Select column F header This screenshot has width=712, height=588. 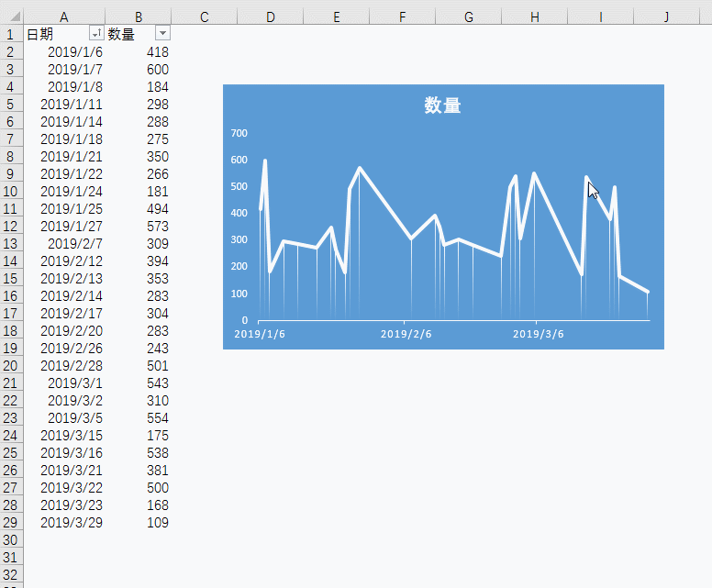[x=402, y=17]
